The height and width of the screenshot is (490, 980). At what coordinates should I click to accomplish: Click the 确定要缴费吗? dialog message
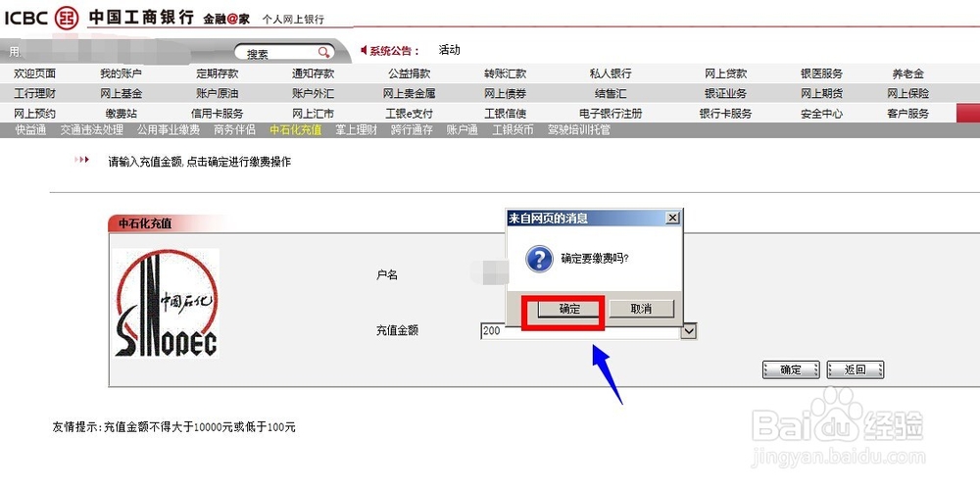click(x=595, y=258)
